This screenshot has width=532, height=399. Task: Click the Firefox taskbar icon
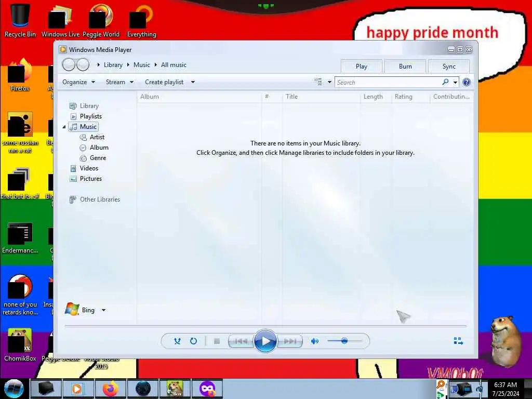110,389
